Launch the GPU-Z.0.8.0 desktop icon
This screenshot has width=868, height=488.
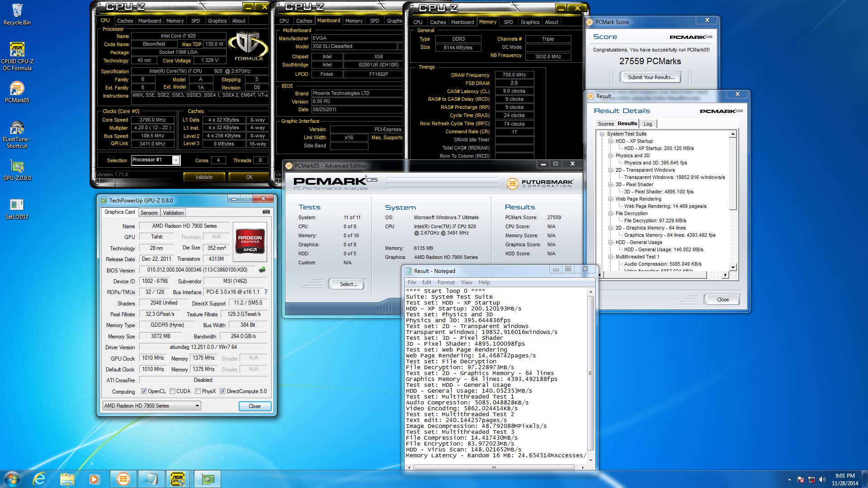[x=17, y=171]
